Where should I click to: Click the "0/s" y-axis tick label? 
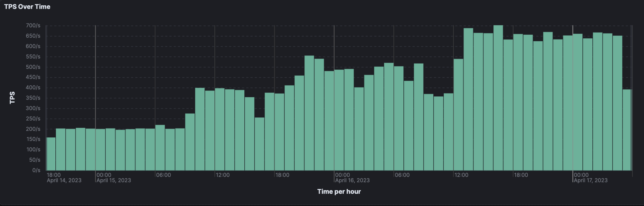coord(36,170)
